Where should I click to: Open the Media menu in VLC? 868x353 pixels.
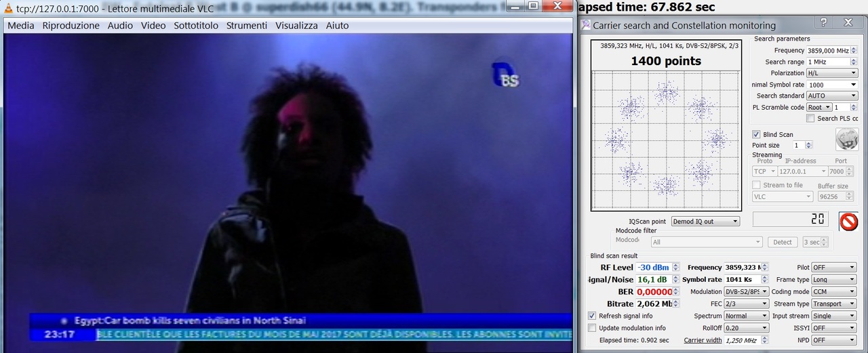21,26
